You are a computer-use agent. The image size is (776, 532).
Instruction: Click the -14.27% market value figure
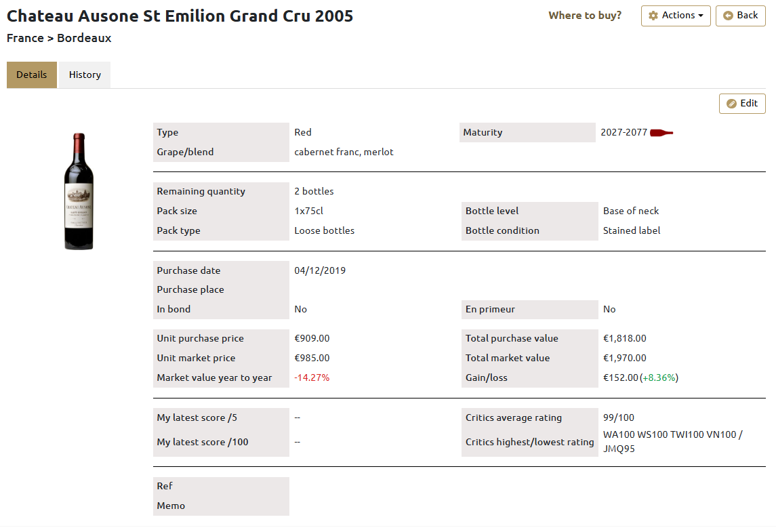point(312,377)
